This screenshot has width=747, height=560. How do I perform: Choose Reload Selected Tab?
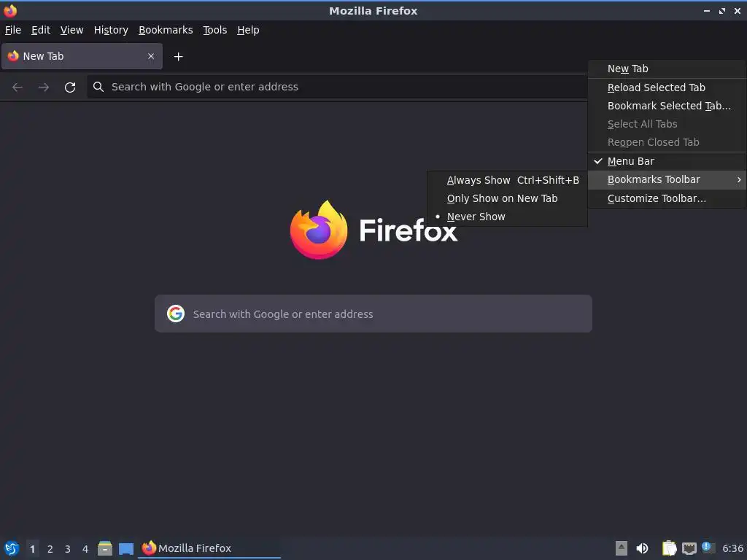(x=667, y=87)
